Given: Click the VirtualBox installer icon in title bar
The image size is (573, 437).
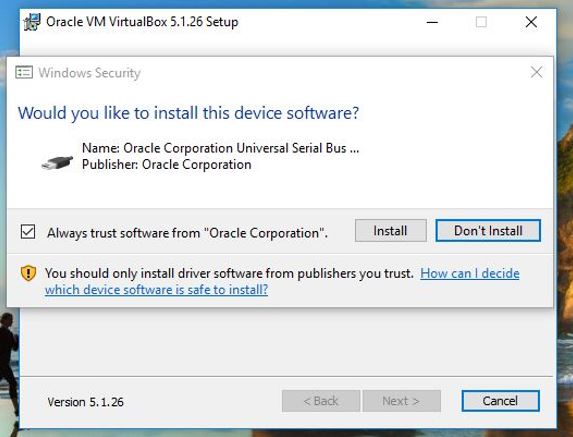Looking at the screenshot, I should click(x=32, y=22).
